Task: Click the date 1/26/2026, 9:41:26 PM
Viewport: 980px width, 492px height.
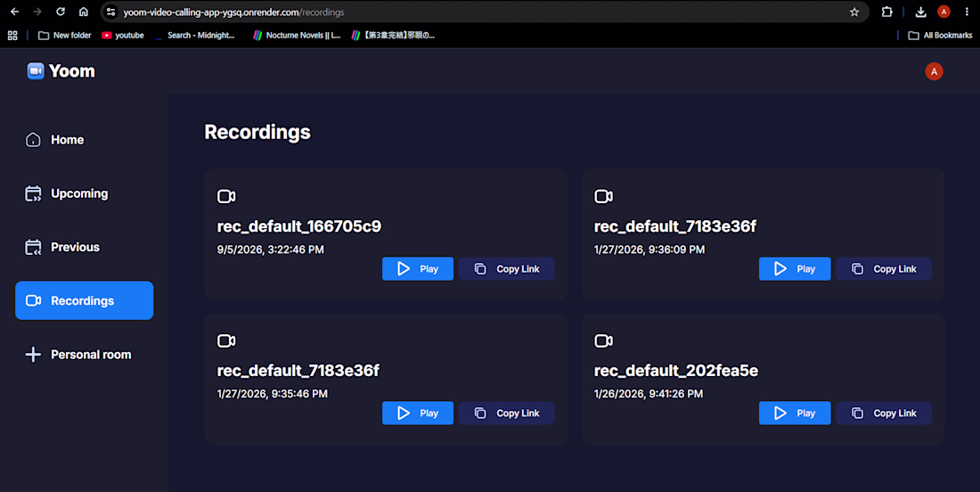Action: [x=648, y=394]
